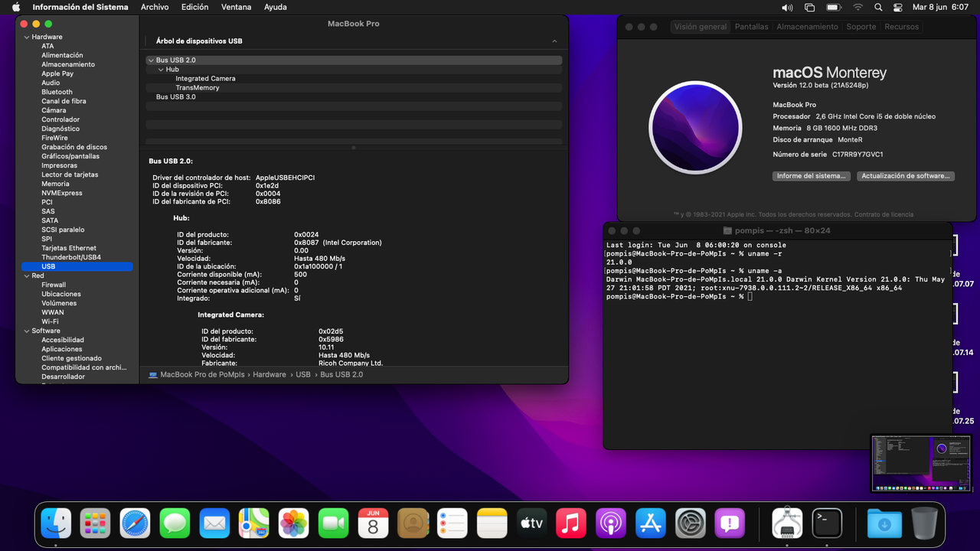This screenshot has width=980, height=551.
Task: Open Messages in the dock
Action: click(x=175, y=524)
